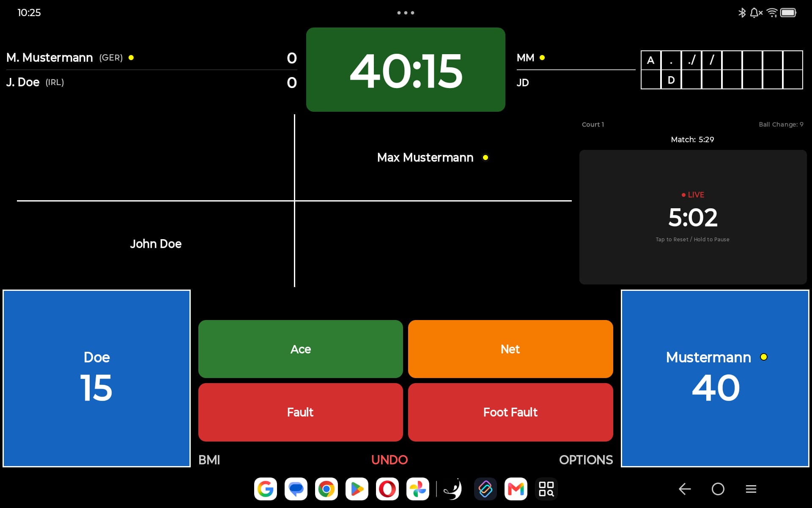Select John Doe on the court
The width and height of the screenshot is (812, 508).
[x=156, y=244]
